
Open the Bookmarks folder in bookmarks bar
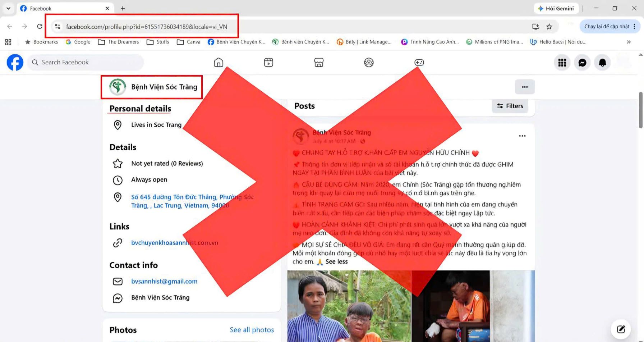pyautogui.click(x=41, y=42)
